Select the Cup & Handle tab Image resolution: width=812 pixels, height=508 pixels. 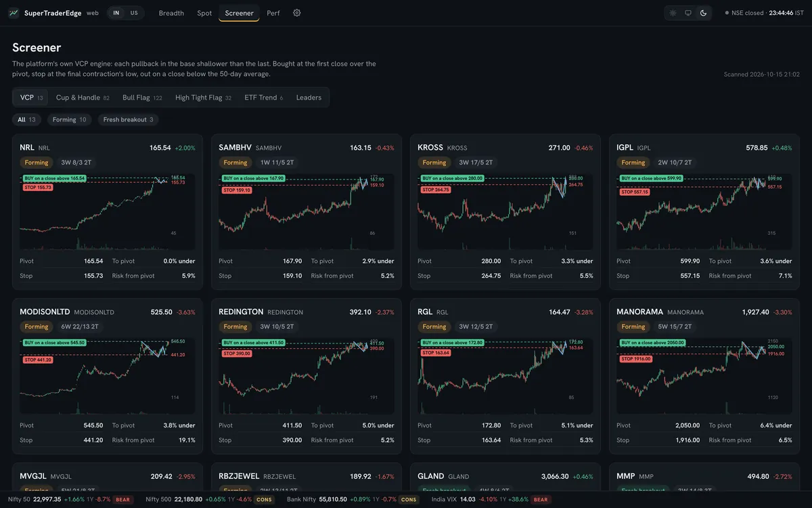point(83,98)
